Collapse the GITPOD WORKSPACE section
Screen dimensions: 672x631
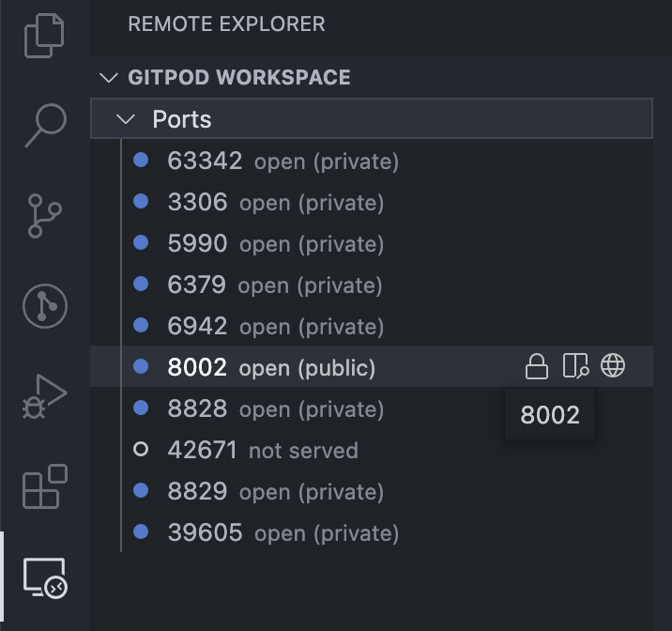[x=109, y=78]
